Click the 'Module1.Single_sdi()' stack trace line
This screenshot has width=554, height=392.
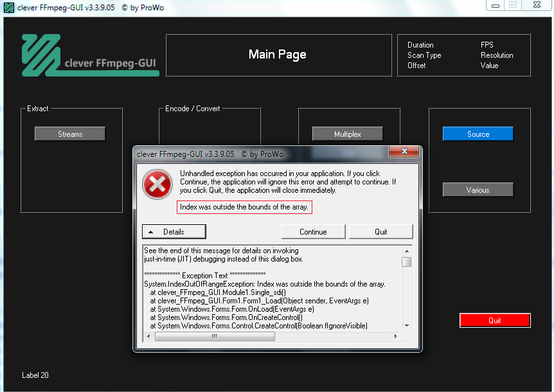[x=218, y=292]
